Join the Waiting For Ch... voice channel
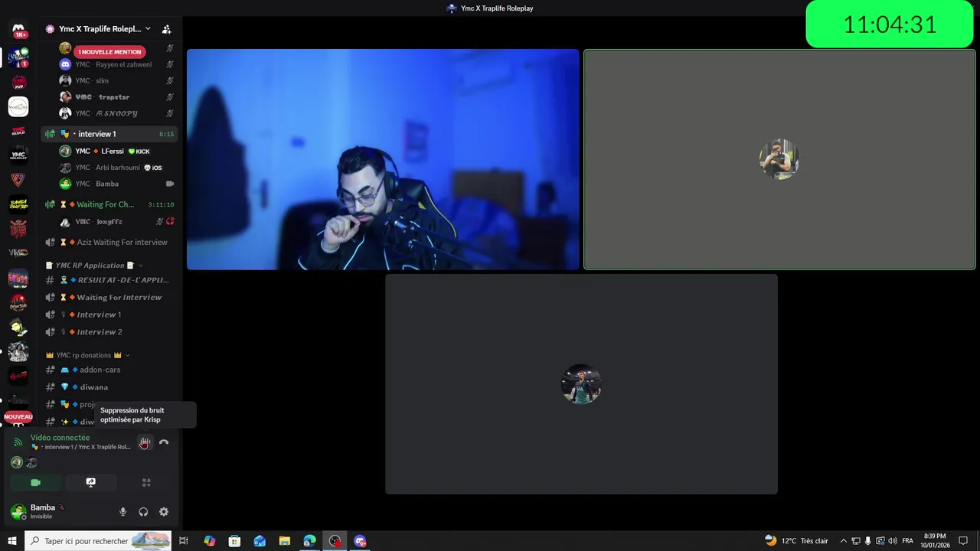This screenshot has height=551, width=980. 109,204
